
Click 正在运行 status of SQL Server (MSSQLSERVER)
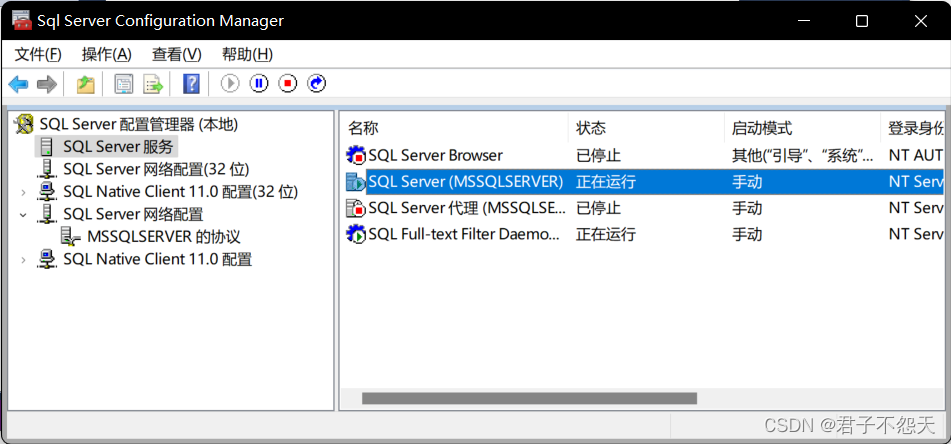606,181
